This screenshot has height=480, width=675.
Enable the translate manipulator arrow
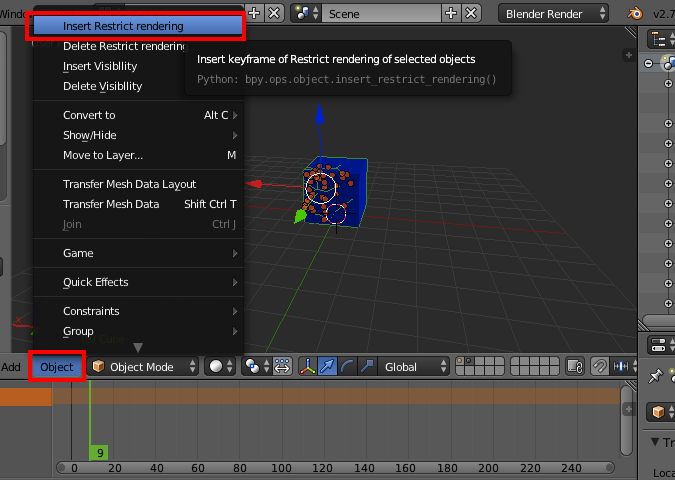point(327,366)
